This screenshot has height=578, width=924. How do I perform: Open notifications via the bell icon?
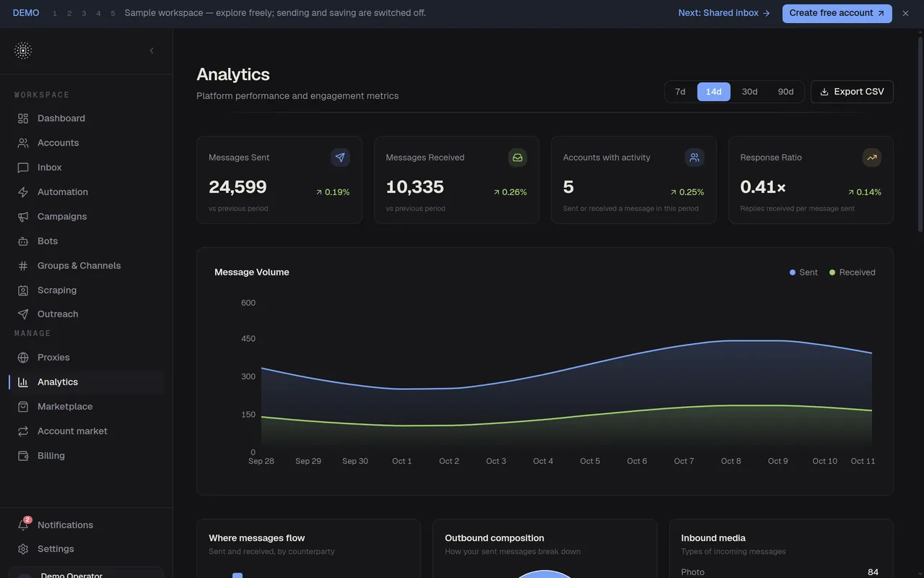[x=23, y=525]
